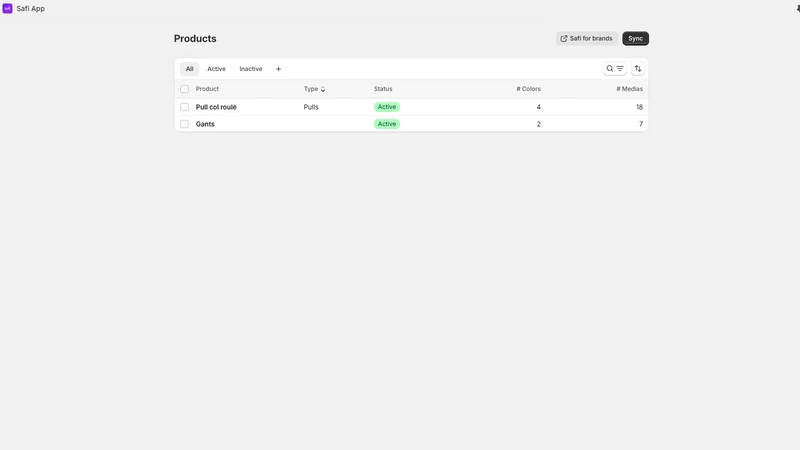Switch to the All tab
The width and height of the screenshot is (800, 450).
189,69
